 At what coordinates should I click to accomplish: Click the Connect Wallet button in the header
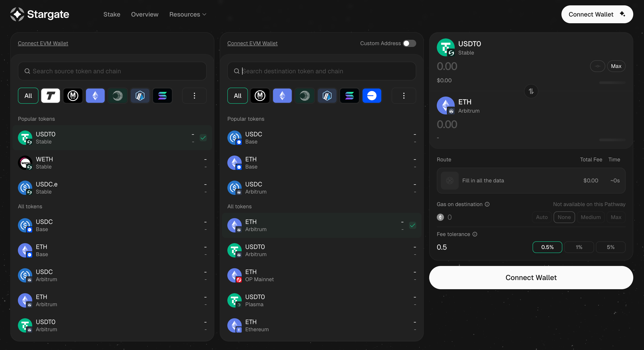coord(597,14)
